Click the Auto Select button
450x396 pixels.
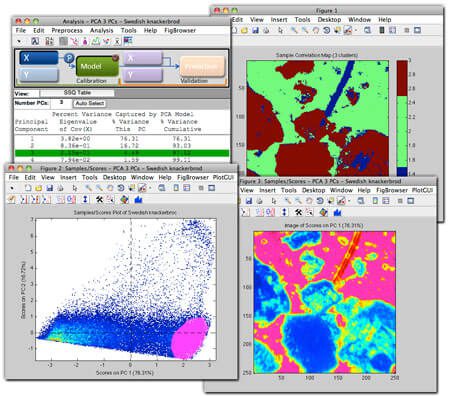89,103
